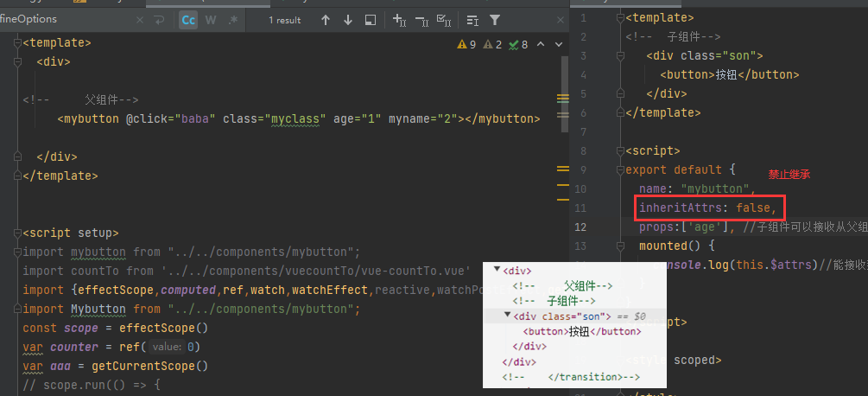Jump to next highlighted problem chevron
868x396 pixels.
pos(559,44)
